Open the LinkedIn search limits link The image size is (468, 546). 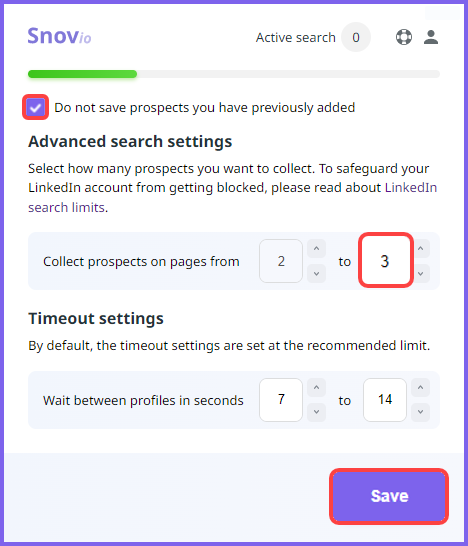233,197
